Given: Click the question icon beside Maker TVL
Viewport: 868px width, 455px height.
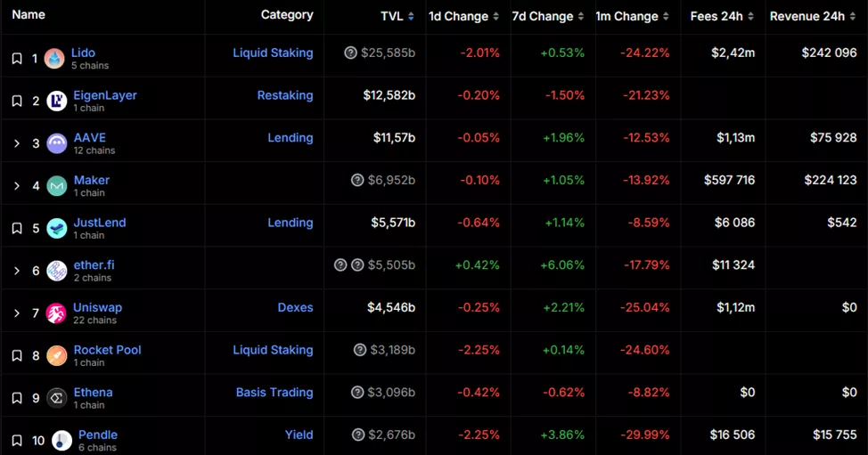Looking at the screenshot, I should [x=357, y=181].
